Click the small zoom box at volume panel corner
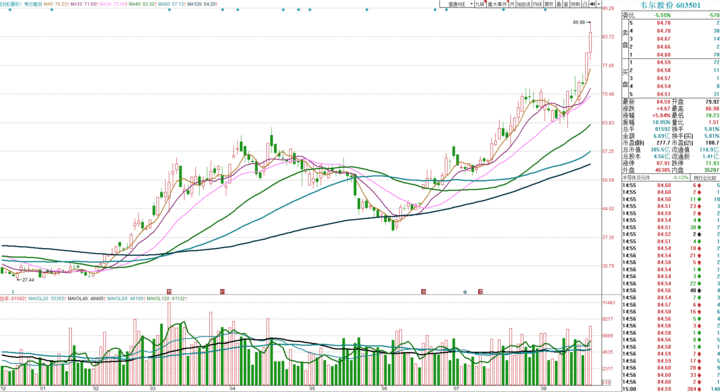 (x=606, y=382)
